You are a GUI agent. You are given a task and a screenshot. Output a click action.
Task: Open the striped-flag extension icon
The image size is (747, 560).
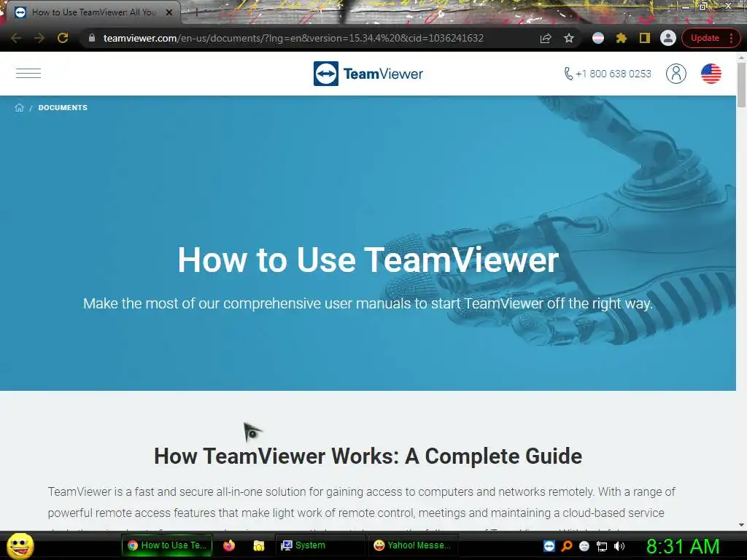(x=598, y=38)
